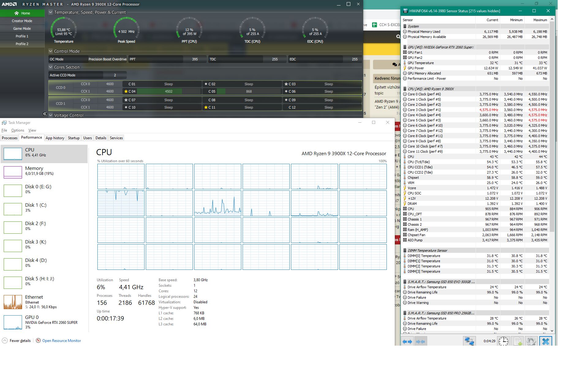Image resolution: width=588 pixels, height=368 pixels.
Task: Switch to the Processes tab
Action: pyautogui.click(x=9, y=138)
